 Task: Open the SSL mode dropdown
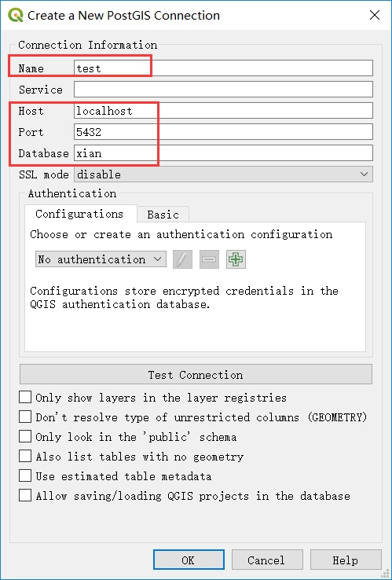tap(223, 174)
